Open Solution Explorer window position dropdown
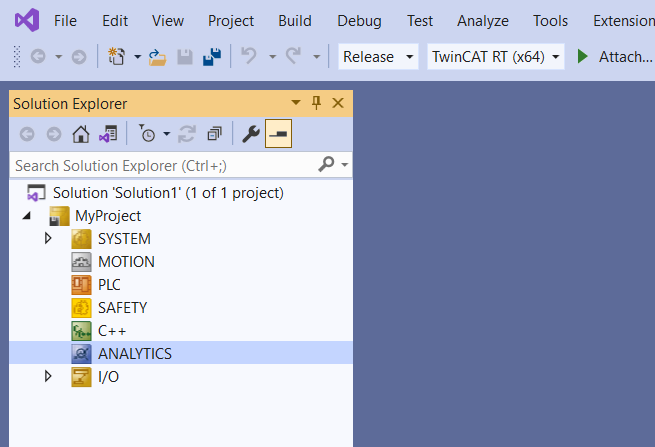The image size is (655, 447). coord(296,103)
